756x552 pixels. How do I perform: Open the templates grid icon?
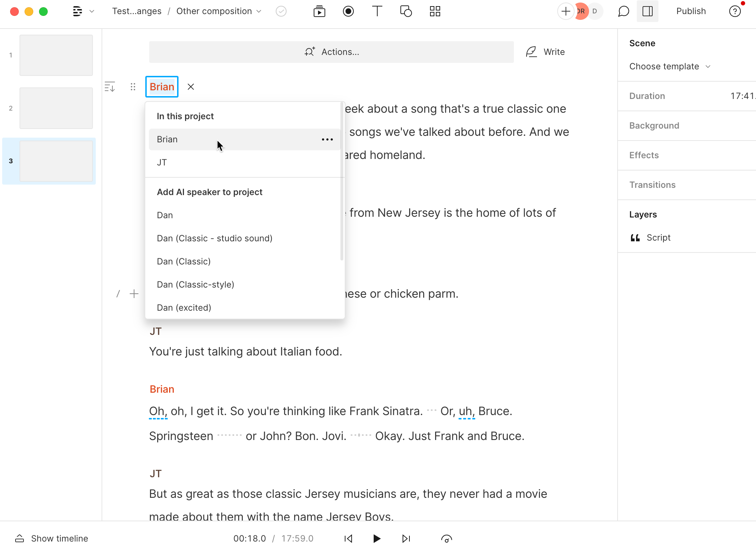click(435, 11)
